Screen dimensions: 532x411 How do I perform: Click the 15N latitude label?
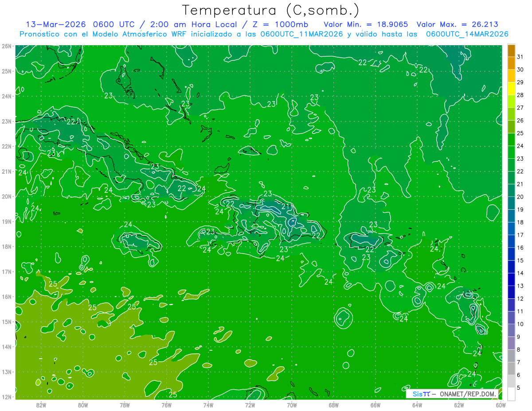click(x=6, y=321)
